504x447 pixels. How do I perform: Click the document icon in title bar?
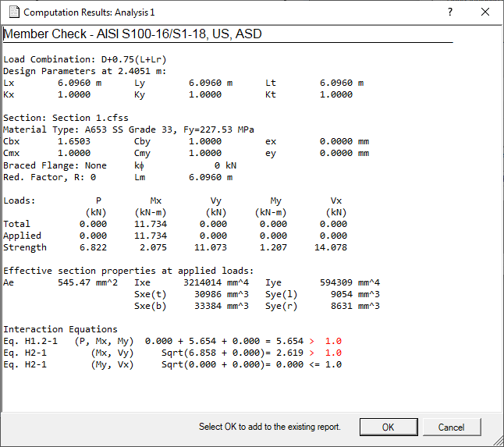pos(12,12)
